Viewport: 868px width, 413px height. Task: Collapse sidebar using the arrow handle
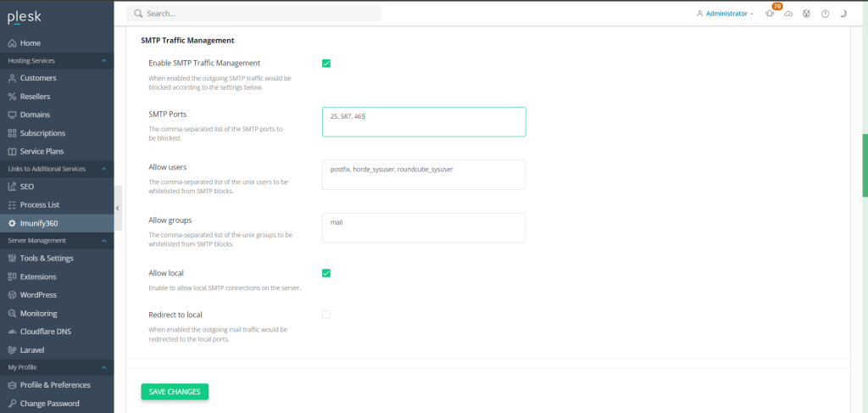coord(118,208)
